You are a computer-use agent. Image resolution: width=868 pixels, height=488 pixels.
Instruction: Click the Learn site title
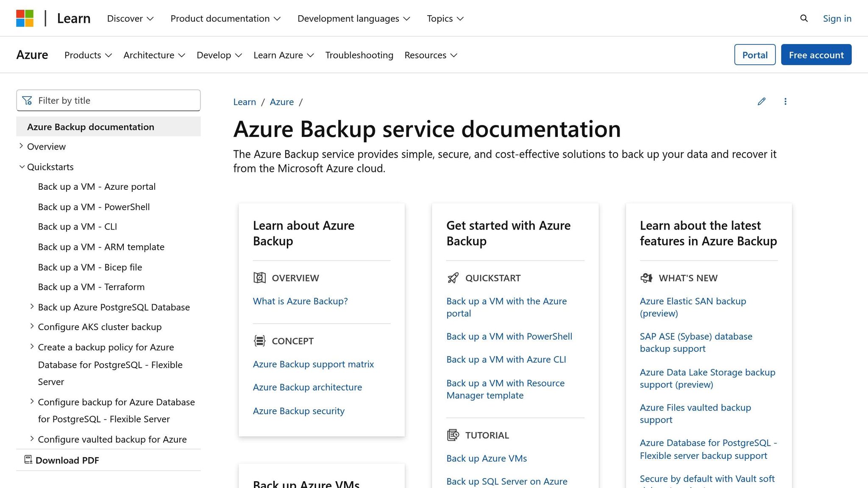pos(74,18)
